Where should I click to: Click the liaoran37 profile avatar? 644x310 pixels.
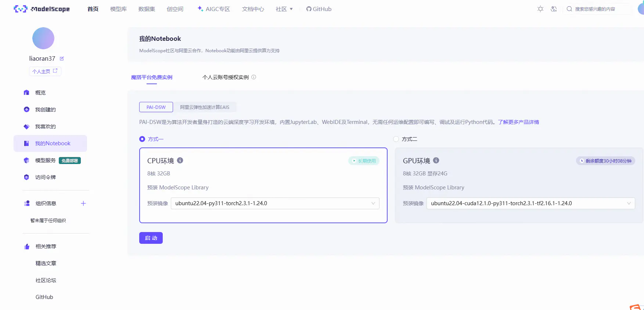pyautogui.click(x=43, y=38)
